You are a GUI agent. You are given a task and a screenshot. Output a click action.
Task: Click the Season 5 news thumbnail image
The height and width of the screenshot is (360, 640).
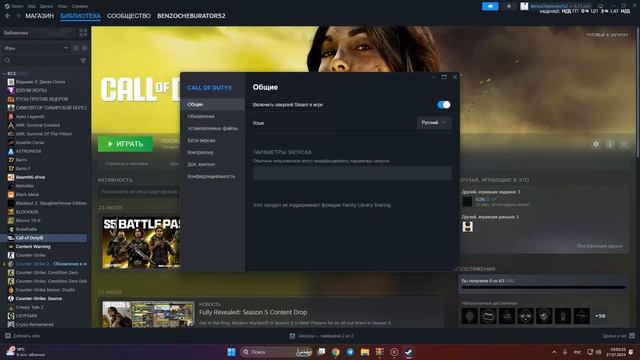pos(148,314)
